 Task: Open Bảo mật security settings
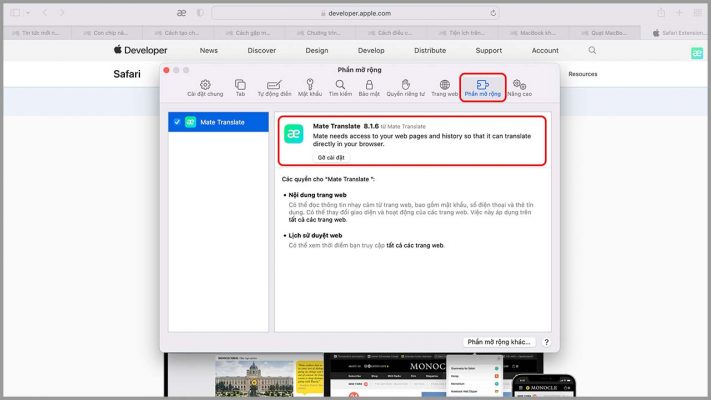369,88
